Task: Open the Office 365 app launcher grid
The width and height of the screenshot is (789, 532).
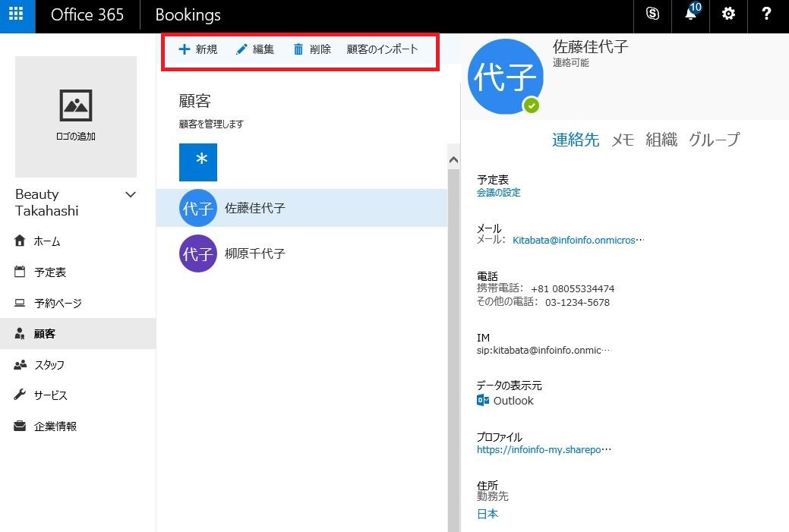Action: pos(17,15)
